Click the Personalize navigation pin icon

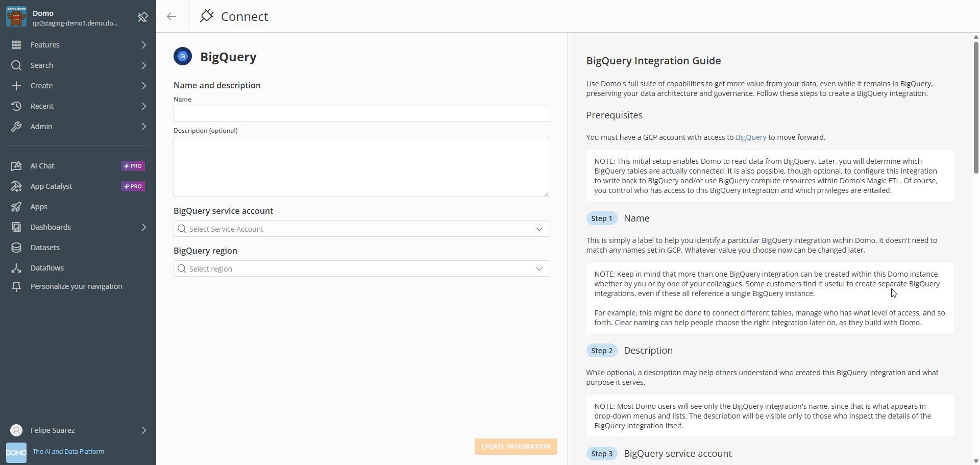[x=16, y=287]
